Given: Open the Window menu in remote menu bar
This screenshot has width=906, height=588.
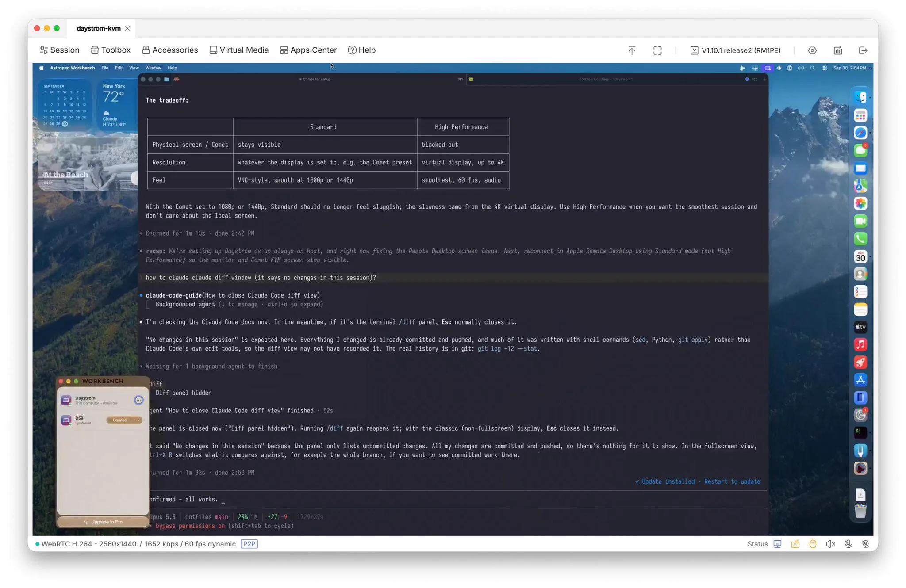Looking at the screenshot, I should [x=153, y=68].
